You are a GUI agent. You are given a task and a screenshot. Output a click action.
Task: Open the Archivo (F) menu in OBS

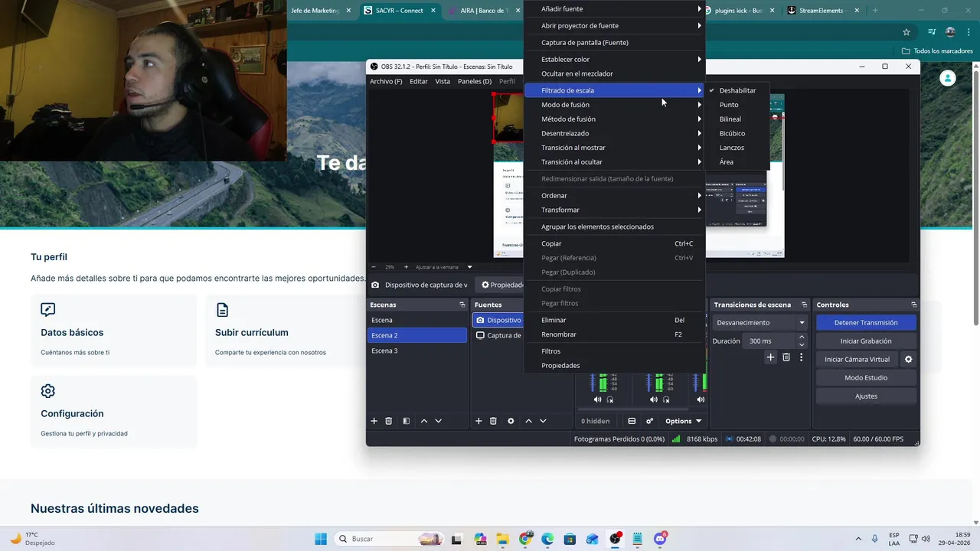(386, 81)
